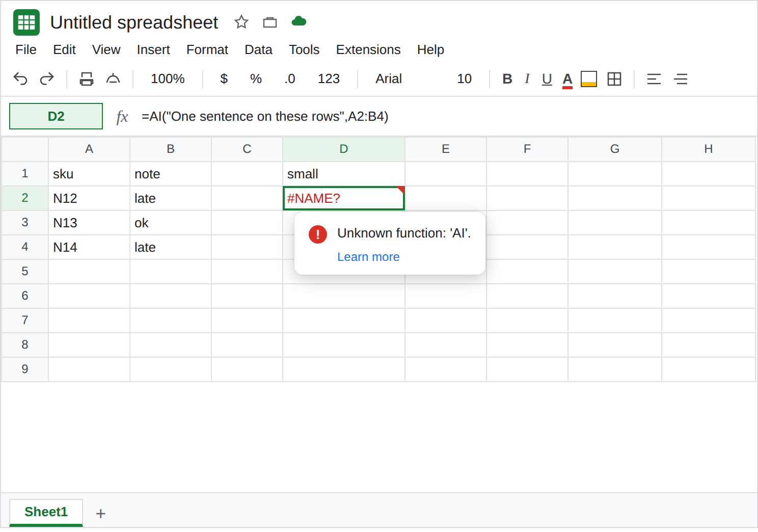758x532 pixels.
Task: Star the Untitled spreadsheet
Action: (241, 22)
